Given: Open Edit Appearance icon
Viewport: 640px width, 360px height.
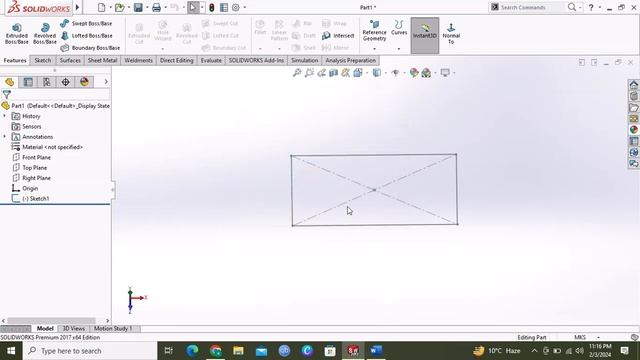Looking at the screenshot, I should click(414, 73).
